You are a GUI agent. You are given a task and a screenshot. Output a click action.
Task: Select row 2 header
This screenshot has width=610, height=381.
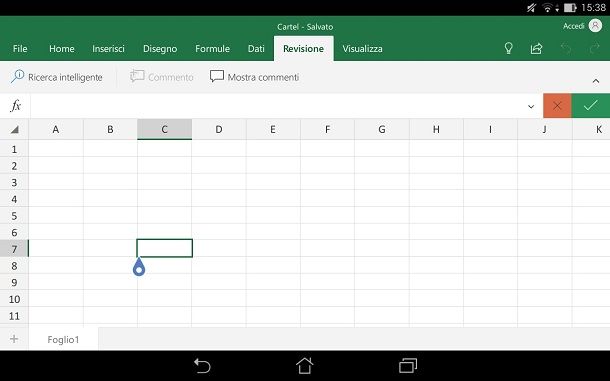14,166
